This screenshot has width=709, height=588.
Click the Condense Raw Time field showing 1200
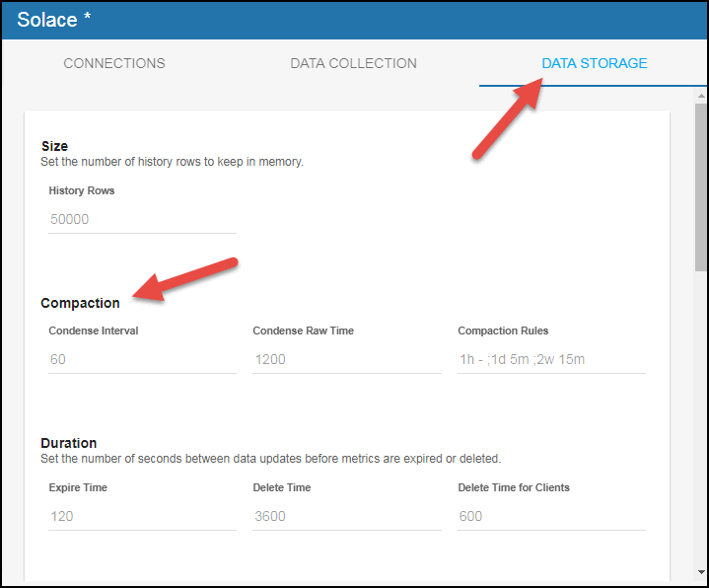[x=346, y=359]
